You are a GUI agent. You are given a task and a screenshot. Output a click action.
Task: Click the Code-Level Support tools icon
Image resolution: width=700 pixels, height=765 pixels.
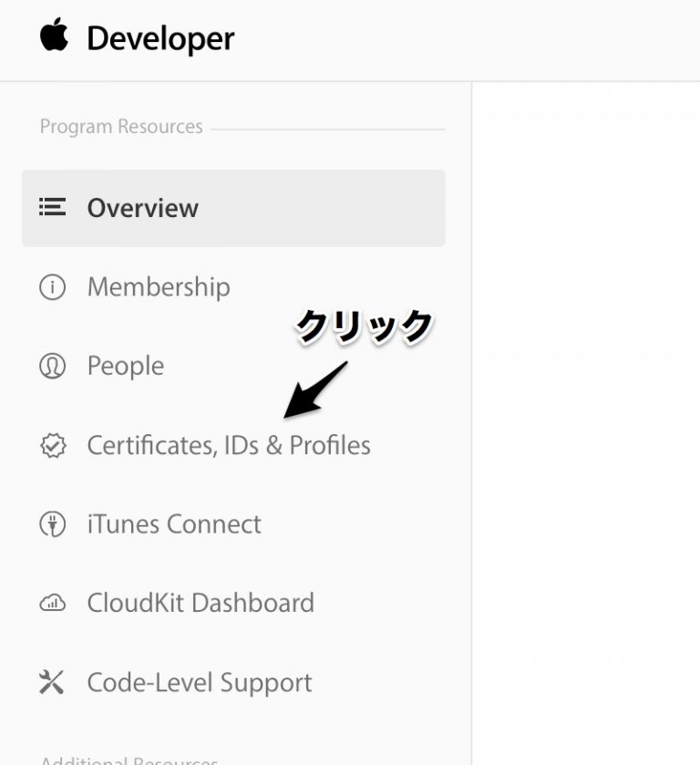coord(52,682)
